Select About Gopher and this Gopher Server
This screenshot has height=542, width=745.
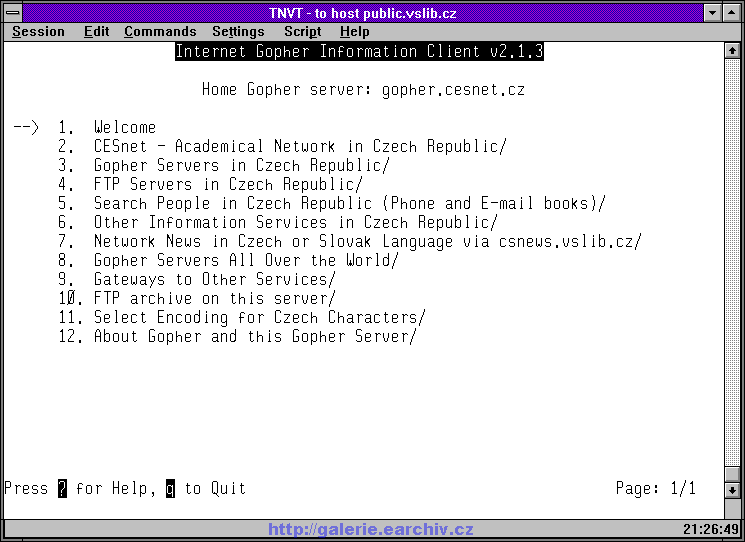[255, 336]
